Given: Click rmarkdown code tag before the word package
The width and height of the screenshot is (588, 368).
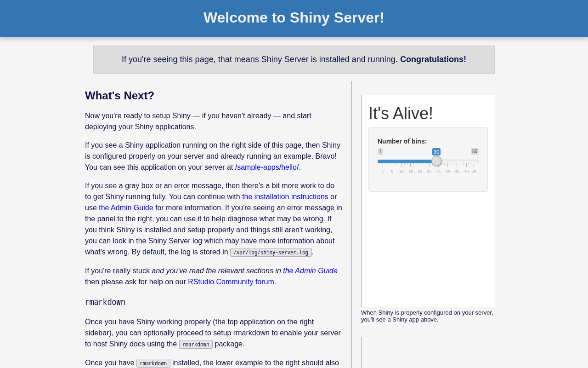Looking at the screenshot, I should pos(196,345).
